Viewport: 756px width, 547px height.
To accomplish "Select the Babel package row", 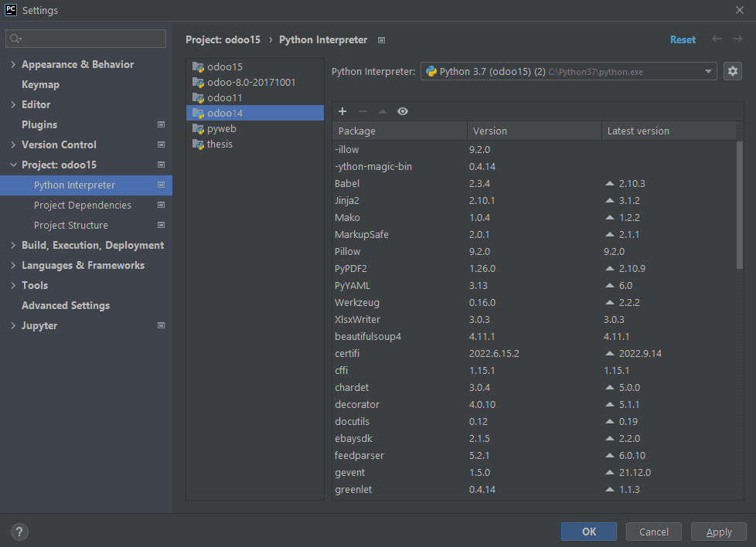I will point(534,184).
